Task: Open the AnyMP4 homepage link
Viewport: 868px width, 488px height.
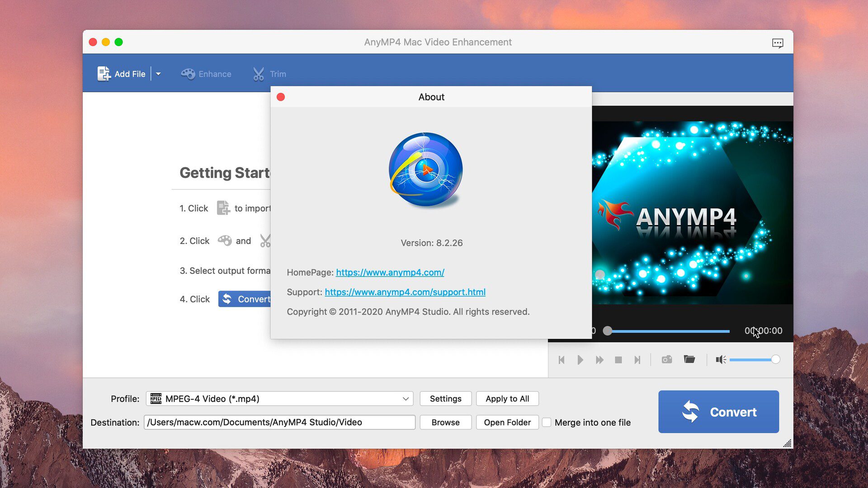Action: (x=390, y=272)
